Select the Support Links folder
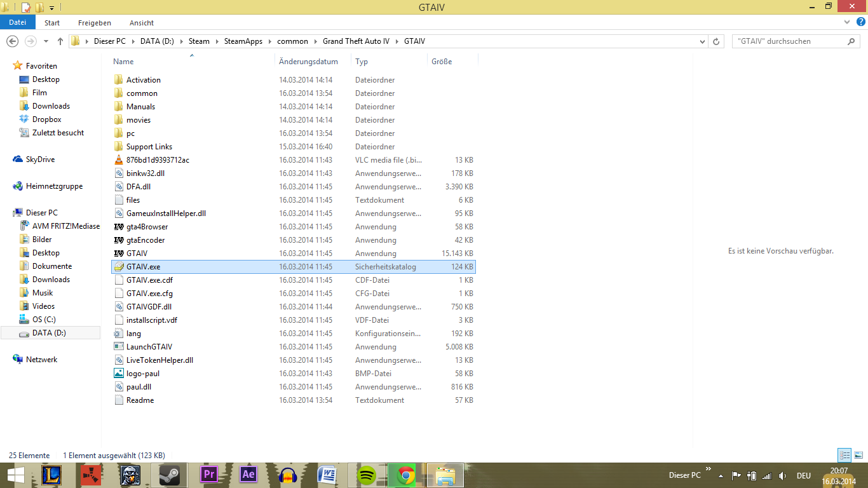Image resolution: width=868 pixels, height=488 pixels. pos(149,147)
